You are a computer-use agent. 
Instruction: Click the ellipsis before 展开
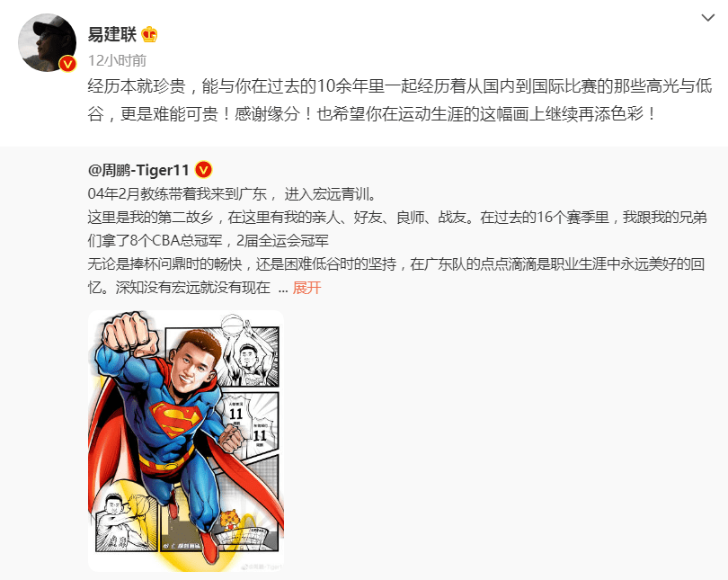(x=283, y=289)
